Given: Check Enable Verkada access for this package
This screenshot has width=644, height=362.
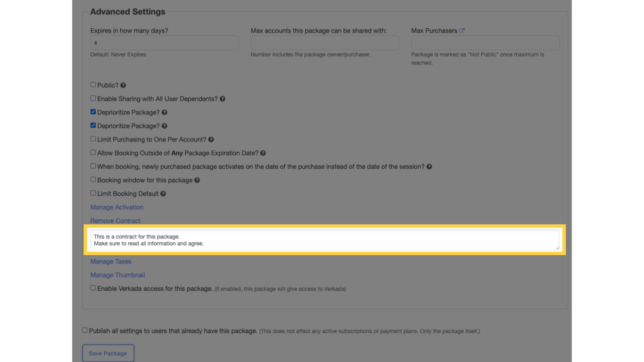Looking at the screenshot, I should tap(93, 288).
